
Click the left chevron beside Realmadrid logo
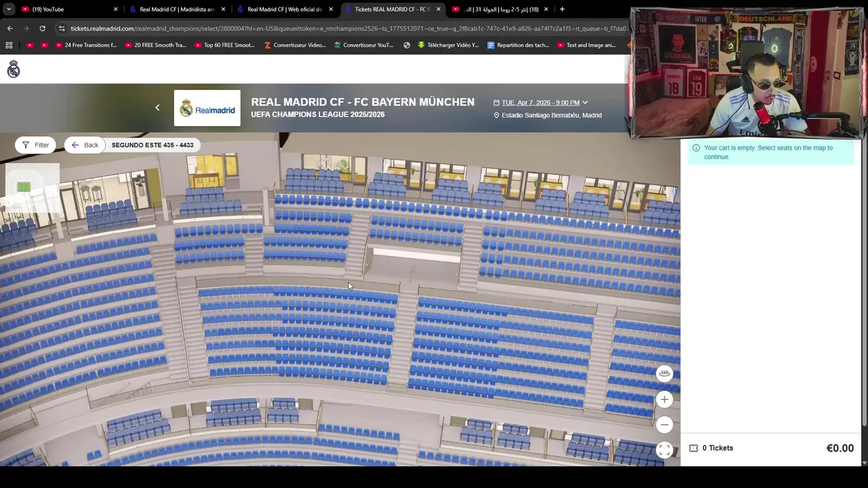[157, 108]
